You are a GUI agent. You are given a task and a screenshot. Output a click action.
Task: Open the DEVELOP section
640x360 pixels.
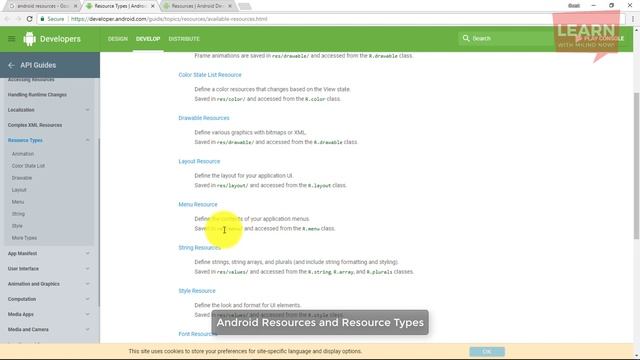[x=148, y=39]
